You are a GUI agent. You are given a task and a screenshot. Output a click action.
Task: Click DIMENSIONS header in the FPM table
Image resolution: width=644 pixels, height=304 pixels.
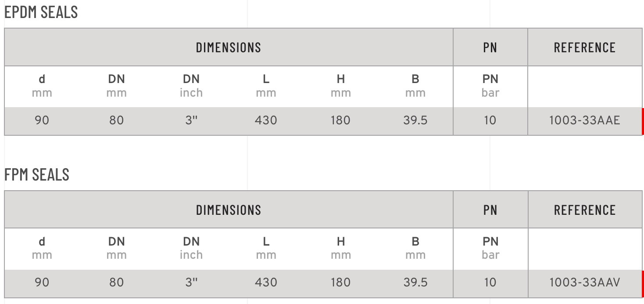228,210
